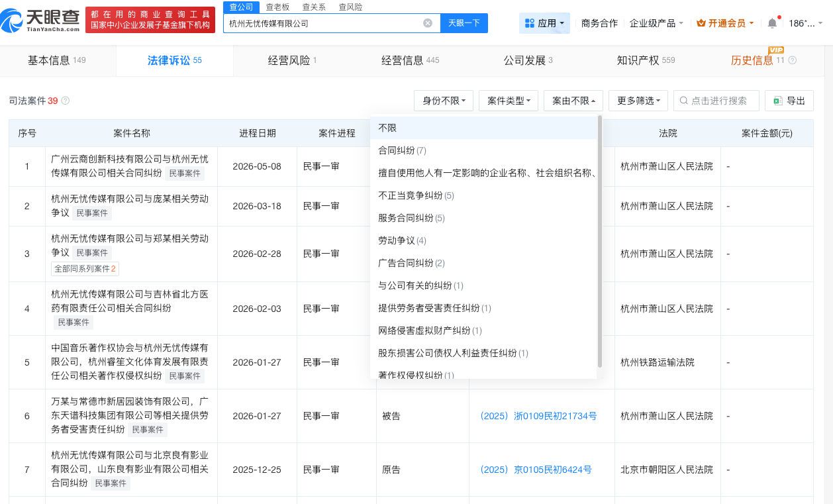Click the TianYanCha logo
This screenshot has width=833, height=504.
(40, 21)
